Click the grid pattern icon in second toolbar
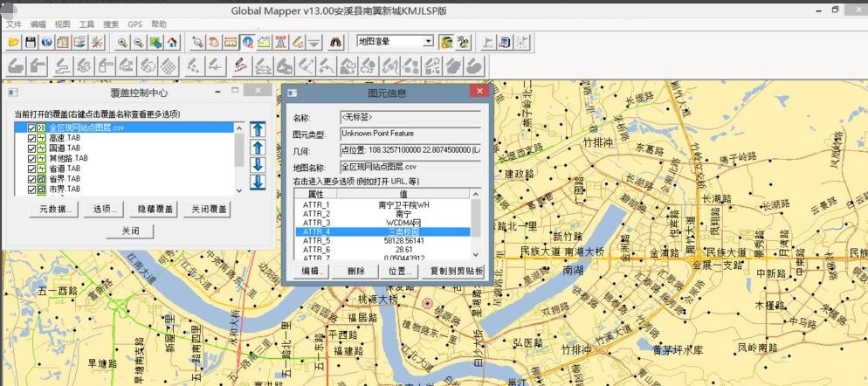 [169, 65]
